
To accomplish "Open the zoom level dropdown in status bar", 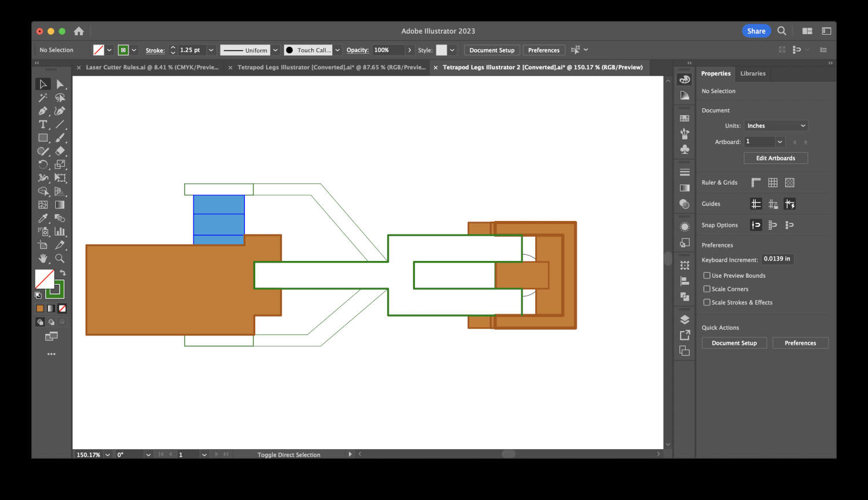I will [x=108, y=455].
